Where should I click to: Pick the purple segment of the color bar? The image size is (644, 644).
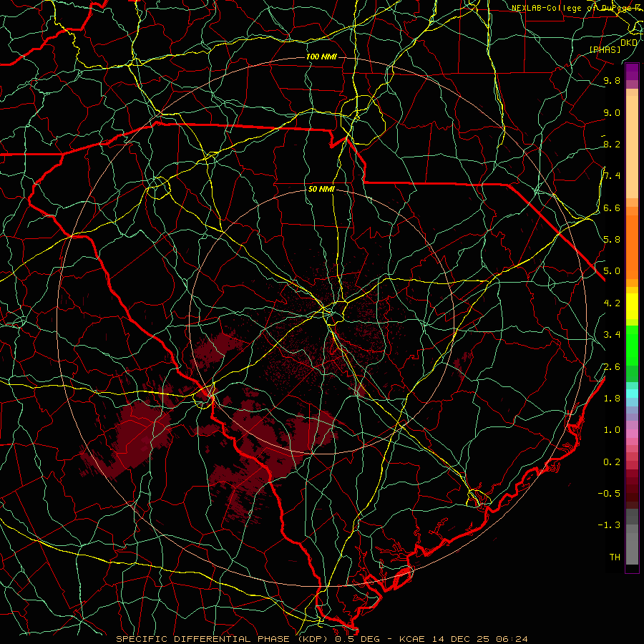point(632,72)
